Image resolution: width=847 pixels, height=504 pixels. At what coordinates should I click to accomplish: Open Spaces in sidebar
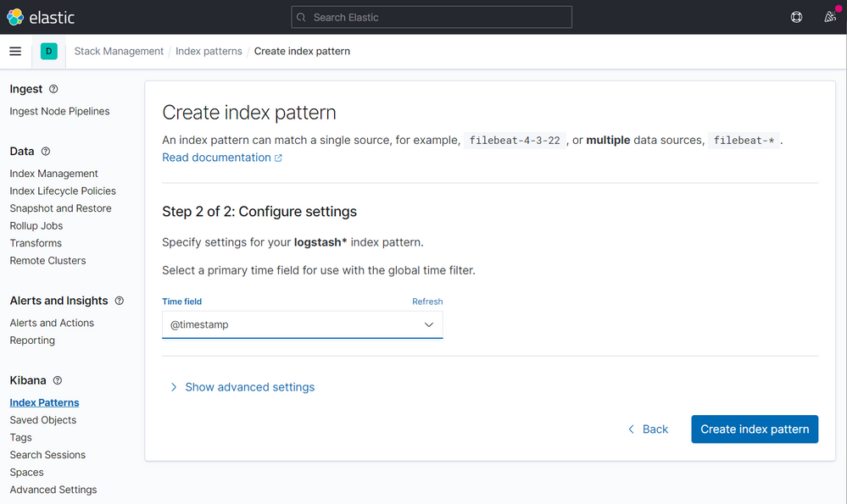26,472
